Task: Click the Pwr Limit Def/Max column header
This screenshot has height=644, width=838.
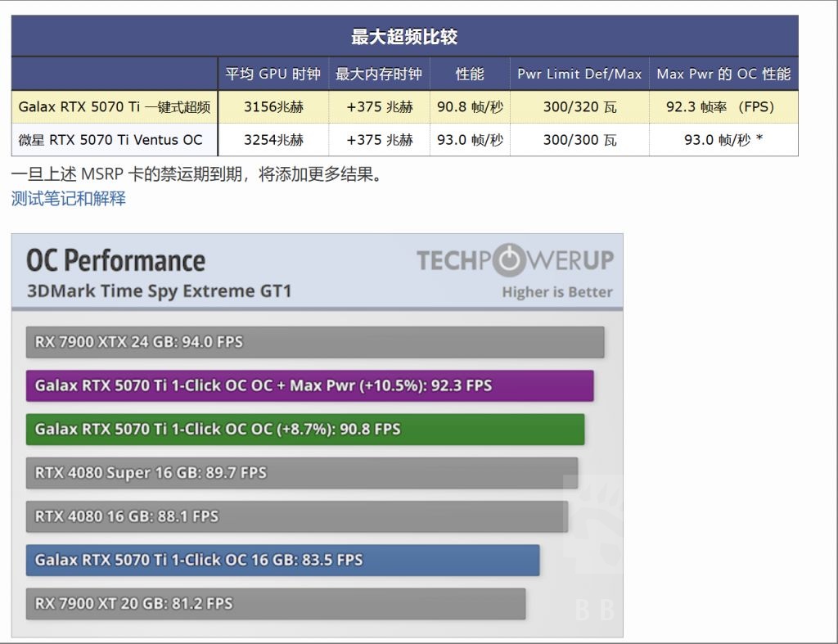Action: click(x=579, y=72)
